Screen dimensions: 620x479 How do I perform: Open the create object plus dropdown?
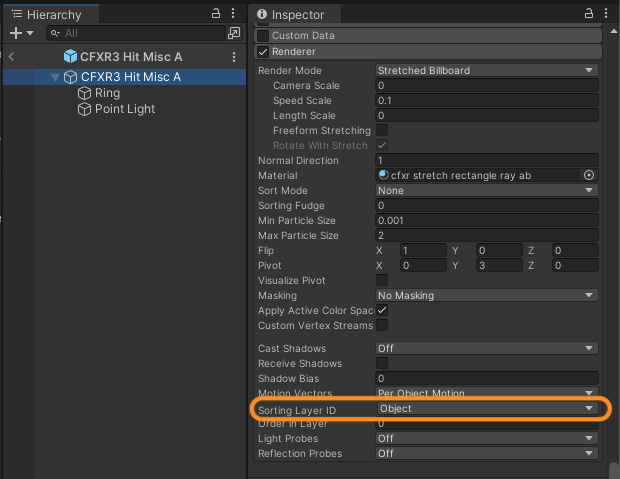[x=21, y=33]
